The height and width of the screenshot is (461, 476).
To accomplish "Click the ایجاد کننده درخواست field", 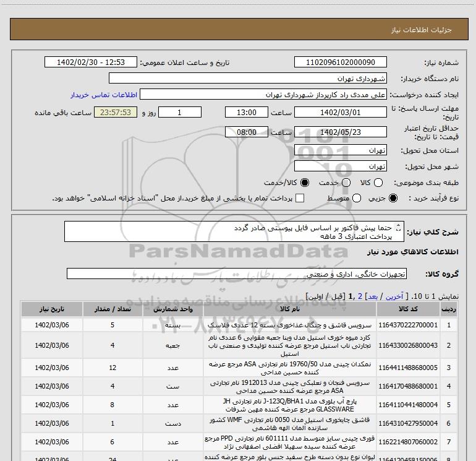I will point(263,95).
